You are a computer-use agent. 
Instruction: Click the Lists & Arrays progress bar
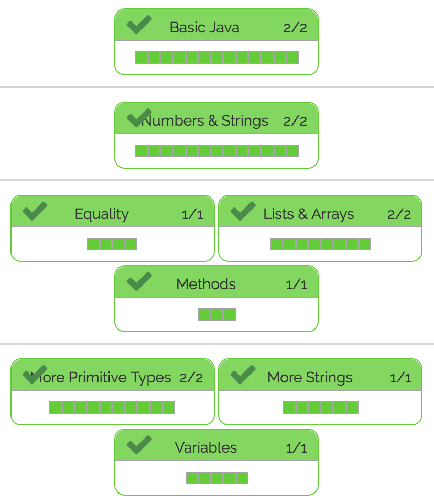click(320, 244)
